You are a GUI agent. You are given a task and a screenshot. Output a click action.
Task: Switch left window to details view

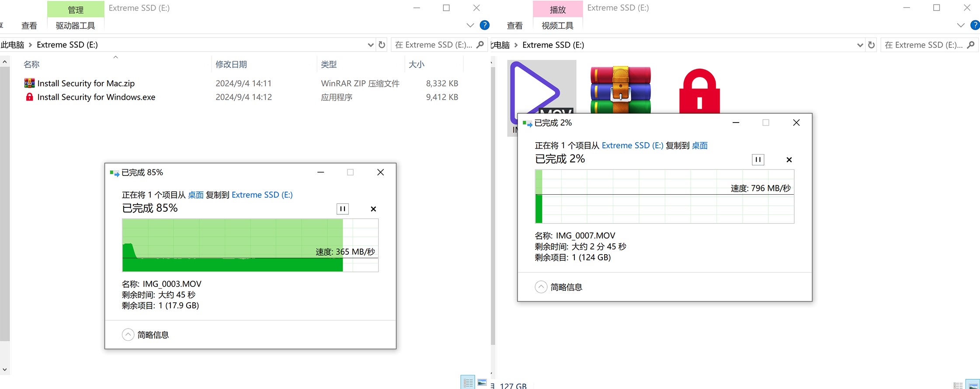point(468,383)
